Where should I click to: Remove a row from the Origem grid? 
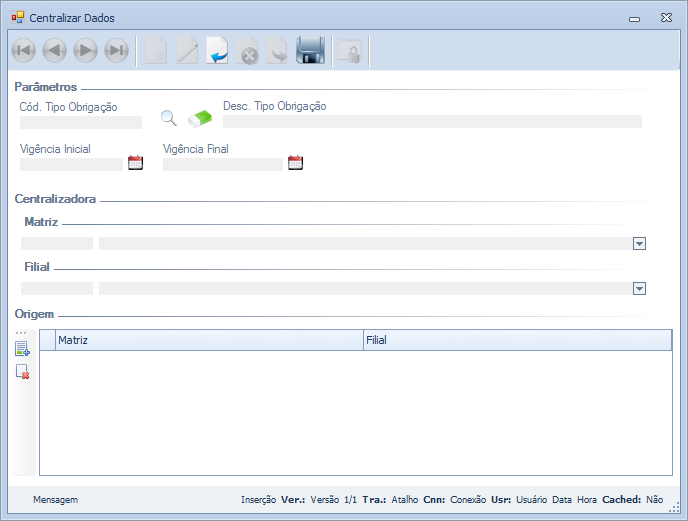[22, 372]
